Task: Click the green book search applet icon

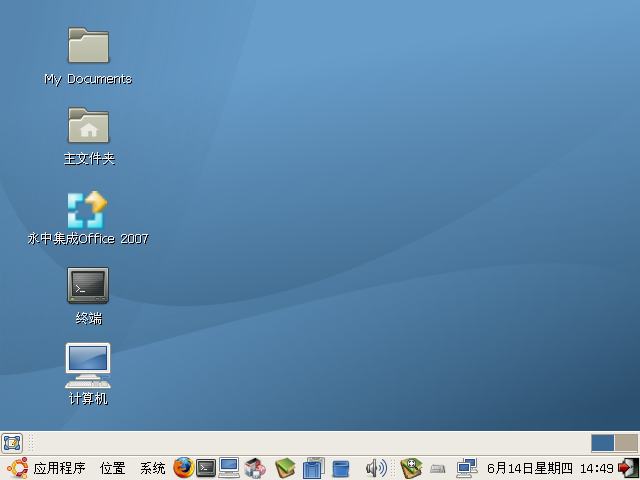Action: click(411, 468)
